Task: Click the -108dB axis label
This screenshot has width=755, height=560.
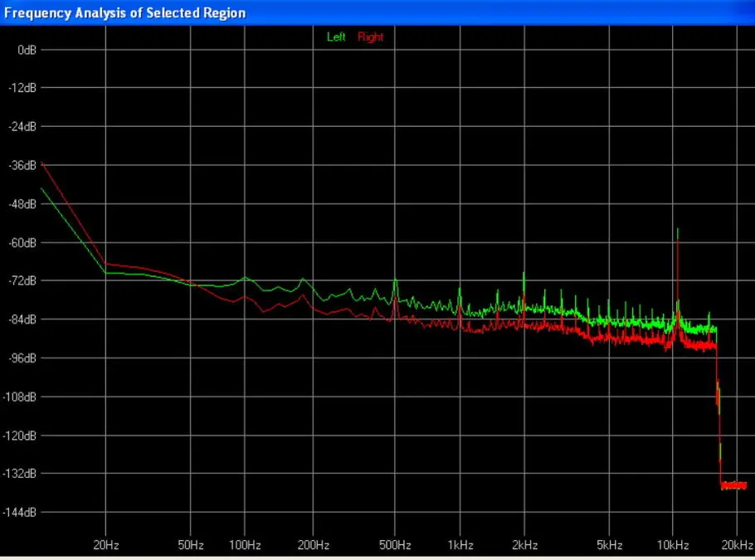Action: pyautogui.click(x=22, y=397)
